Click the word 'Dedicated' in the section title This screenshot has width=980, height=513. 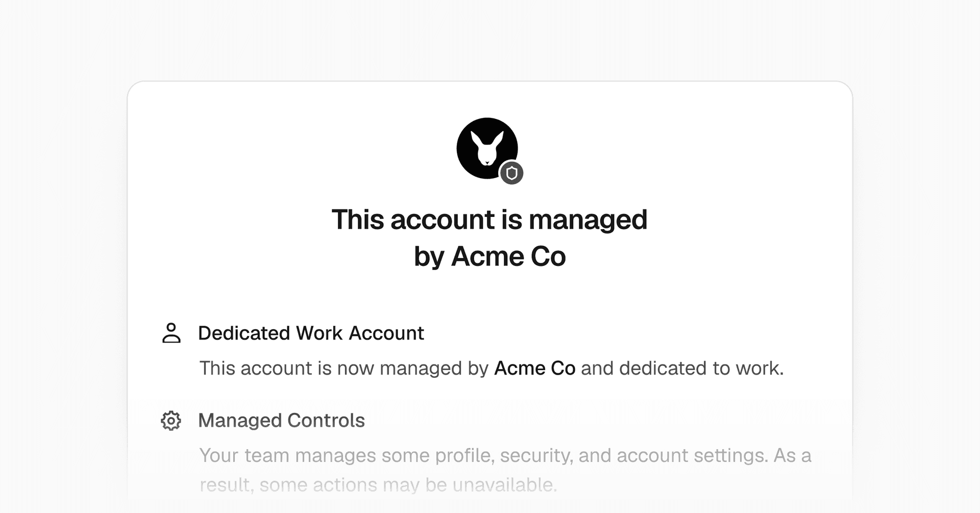pos(244,333)
